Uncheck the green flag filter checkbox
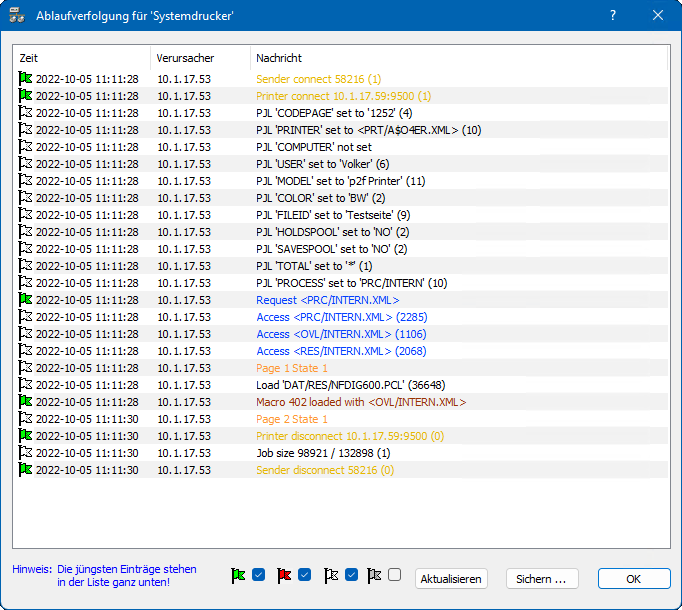This screenshot has width=682, height=610. point(258,575)
